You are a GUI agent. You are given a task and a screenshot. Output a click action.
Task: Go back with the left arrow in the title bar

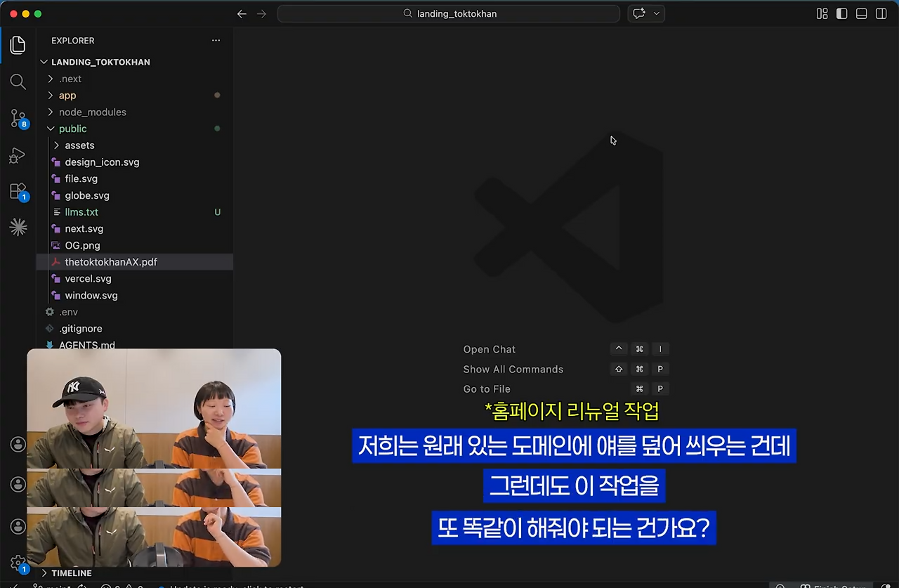click(242, 13)
